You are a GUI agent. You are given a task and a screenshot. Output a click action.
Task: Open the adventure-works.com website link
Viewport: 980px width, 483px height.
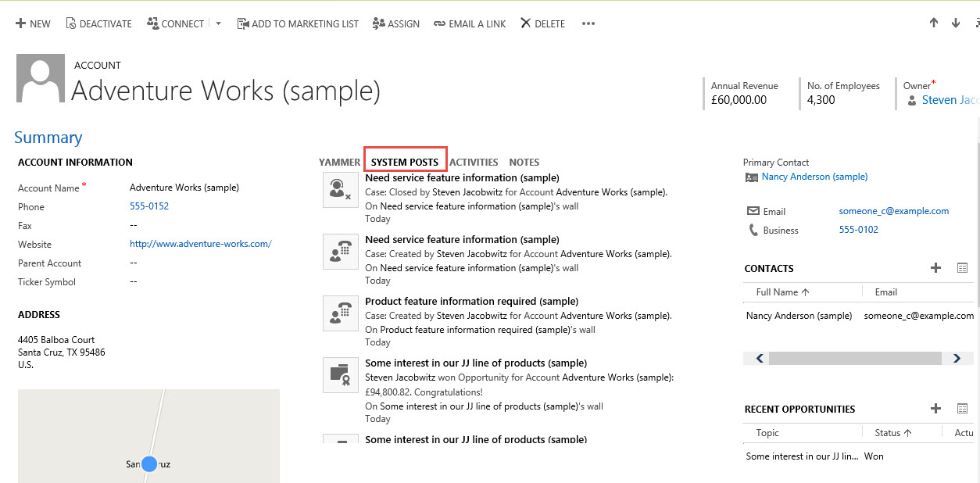200,244
